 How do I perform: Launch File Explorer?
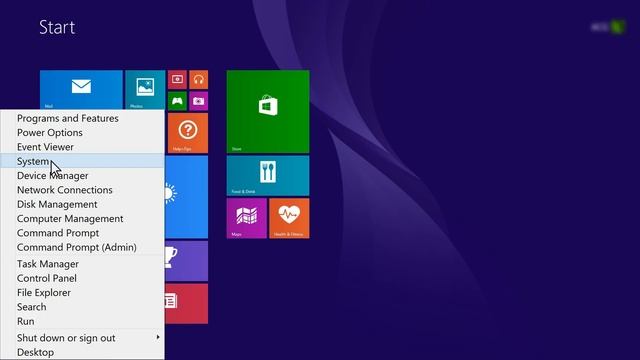pyautogui.click(x=82, y=293)
